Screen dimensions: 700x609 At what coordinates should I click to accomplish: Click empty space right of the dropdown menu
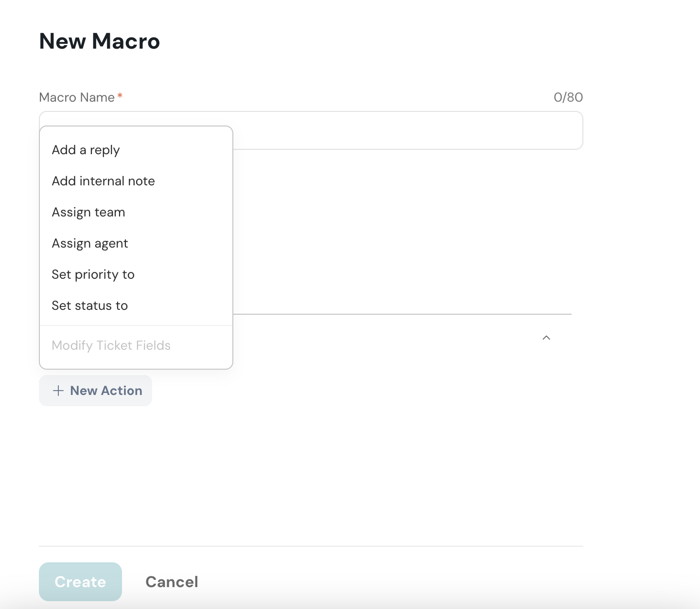tap(389, 233)
